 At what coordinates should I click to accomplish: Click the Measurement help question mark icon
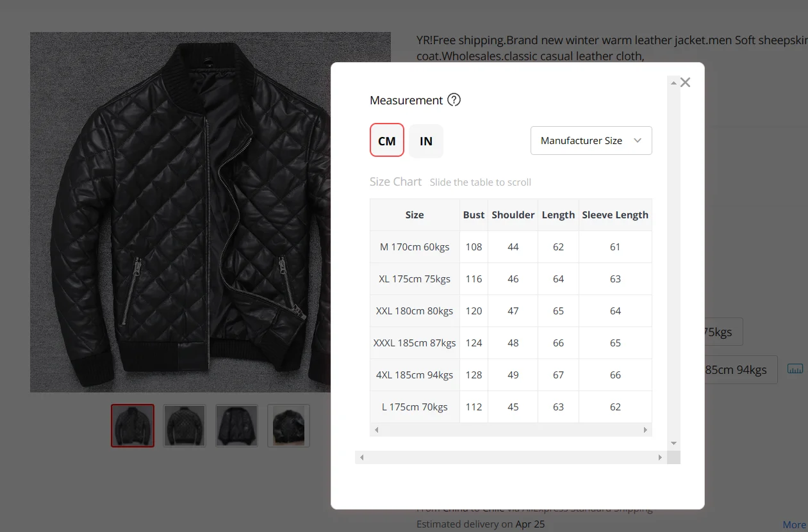[x=454, y=100]
